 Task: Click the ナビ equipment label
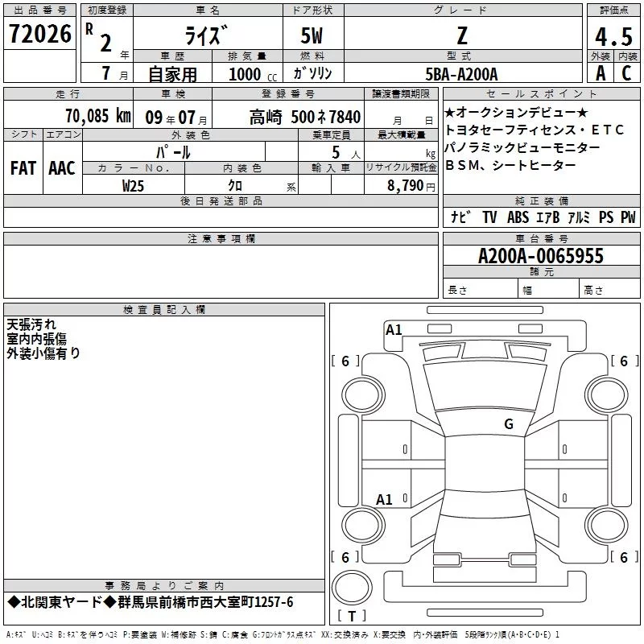coord(460,217)
